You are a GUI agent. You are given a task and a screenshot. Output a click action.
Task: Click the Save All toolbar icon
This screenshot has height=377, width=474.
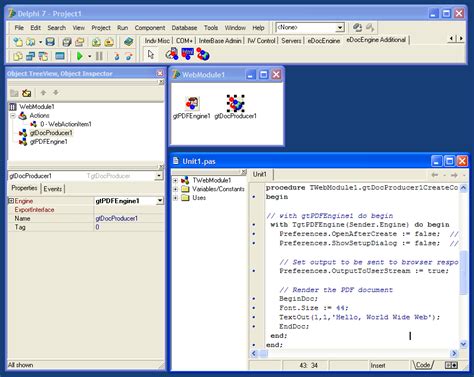click(67, 42)
